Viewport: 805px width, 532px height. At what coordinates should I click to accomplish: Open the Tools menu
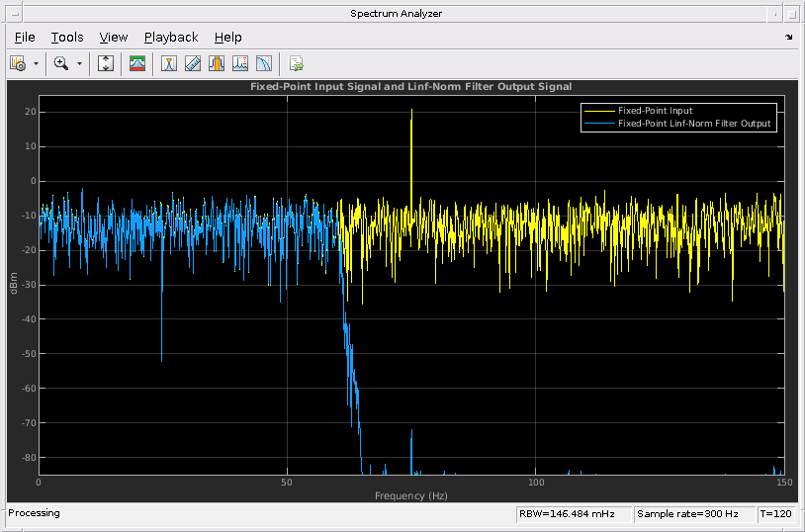coord(67,37)
